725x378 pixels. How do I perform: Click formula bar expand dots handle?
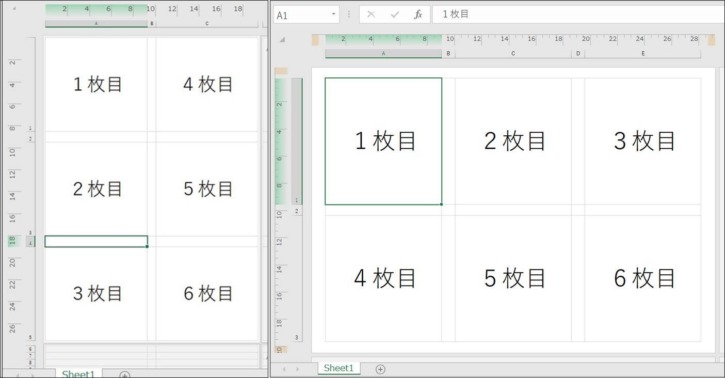[349, 14]
